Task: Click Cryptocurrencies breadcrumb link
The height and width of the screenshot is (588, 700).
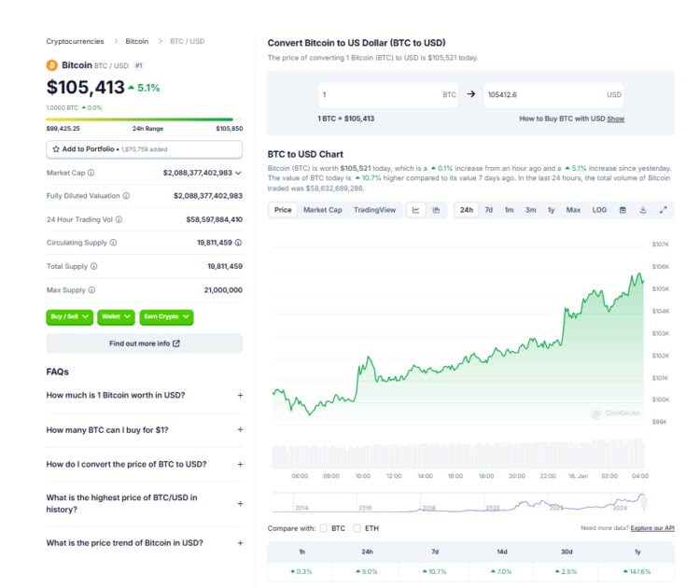Action: (75, 41)
